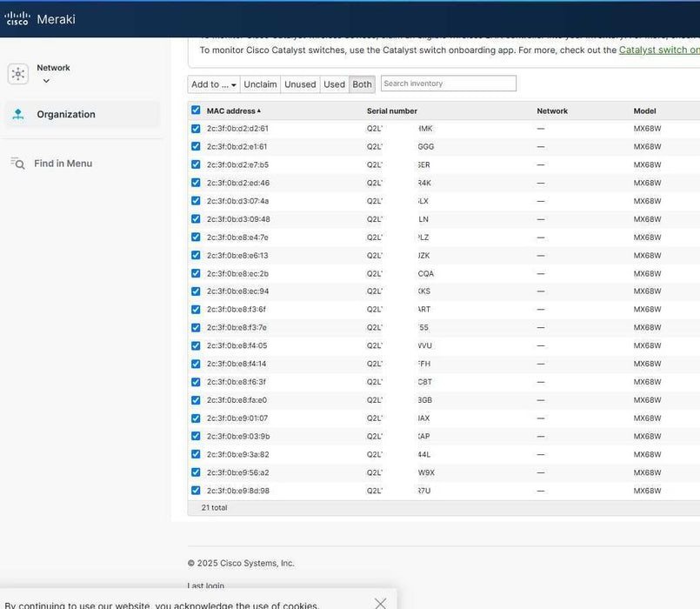This screenshot has width=700, height=609.
Task: Toggle the select-all header checkbox
Action: pos(196,110)
